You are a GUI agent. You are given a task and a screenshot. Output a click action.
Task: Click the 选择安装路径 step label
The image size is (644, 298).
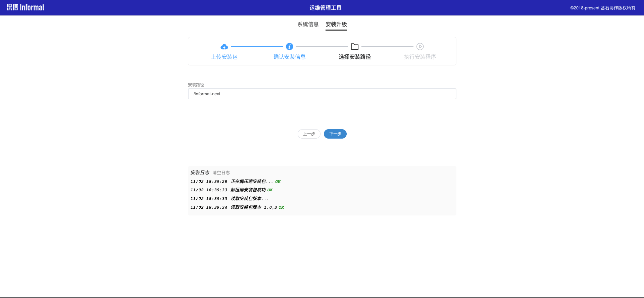pos(355,57)
